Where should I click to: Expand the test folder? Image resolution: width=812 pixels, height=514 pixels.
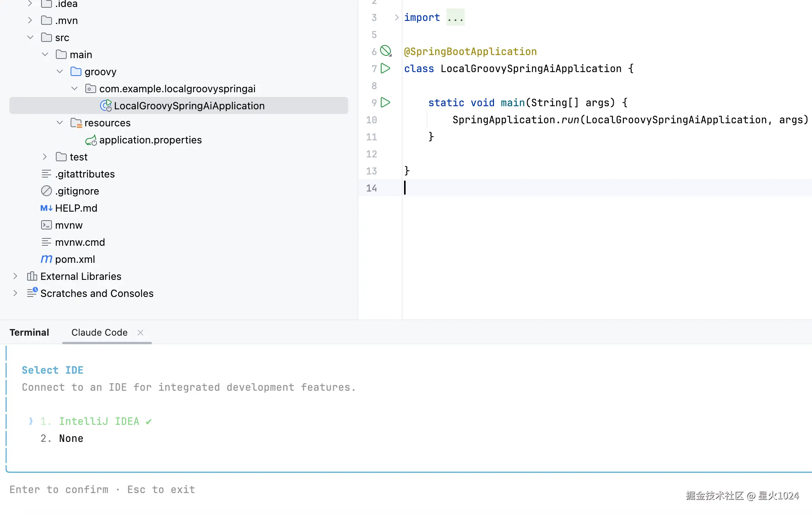tap(45, 157)
